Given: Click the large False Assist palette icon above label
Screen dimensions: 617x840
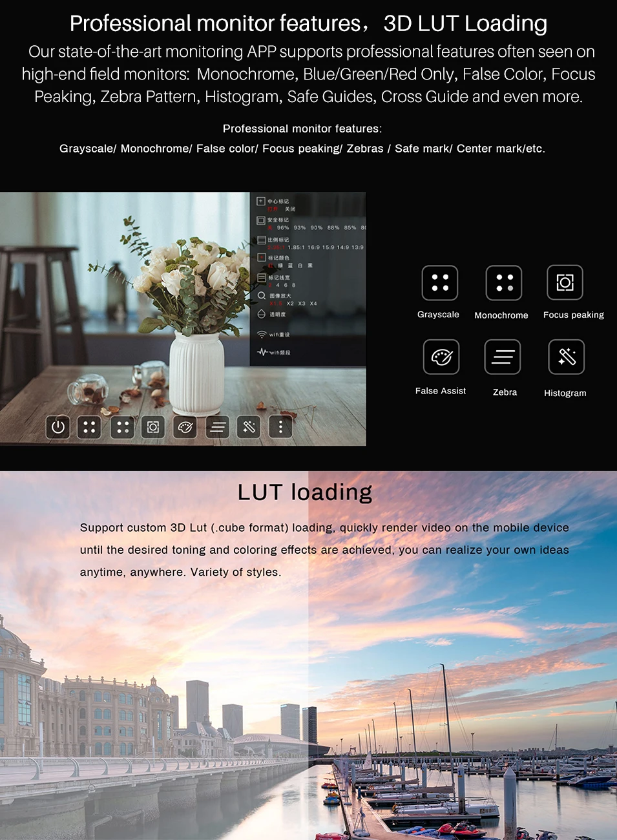Looking at the screenshot, I should (x=441, y=357).
